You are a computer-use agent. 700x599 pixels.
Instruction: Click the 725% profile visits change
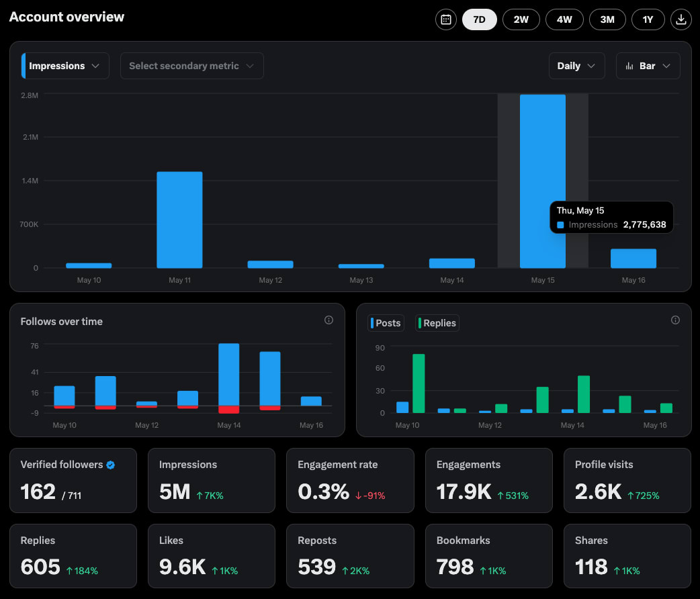[644, 496]
